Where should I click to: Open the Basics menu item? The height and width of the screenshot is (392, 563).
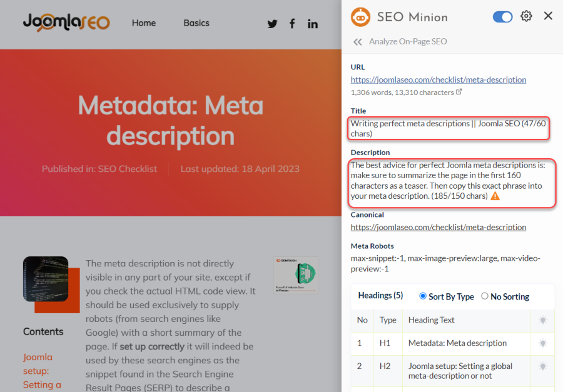coord(196,23)
